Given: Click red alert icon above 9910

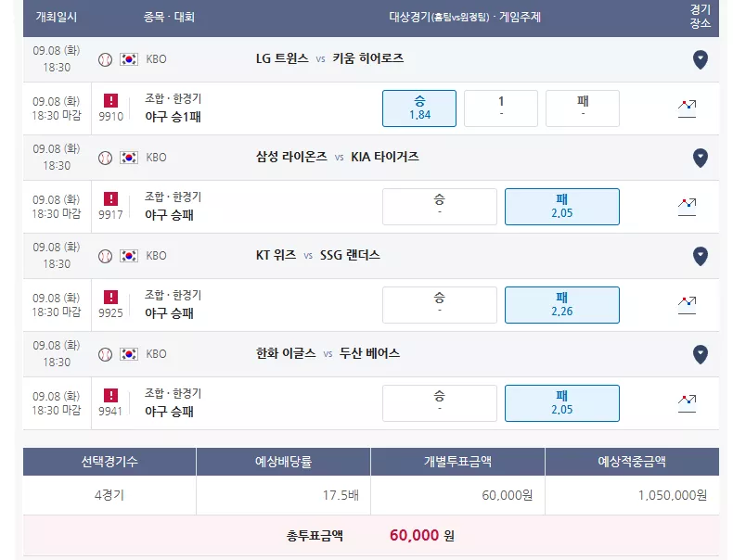Looking at the screenshot, I should pos(110,100).
